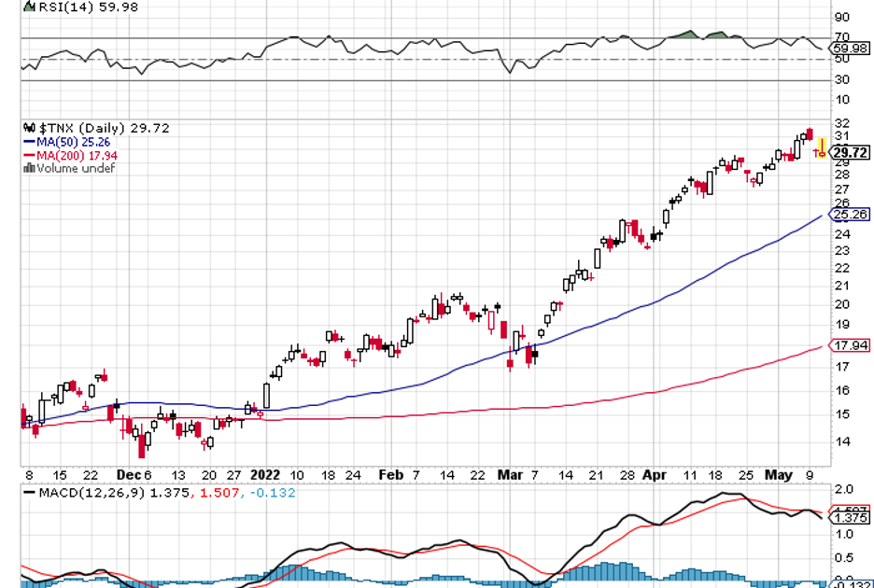The height and width of the screenshot is (588, 874).
Task: Click the Volume undef legend text
Action: click(76, 168)
